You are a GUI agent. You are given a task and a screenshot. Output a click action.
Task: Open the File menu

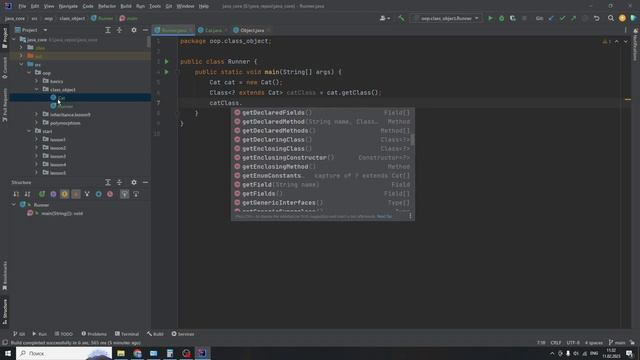coord(22,6)
